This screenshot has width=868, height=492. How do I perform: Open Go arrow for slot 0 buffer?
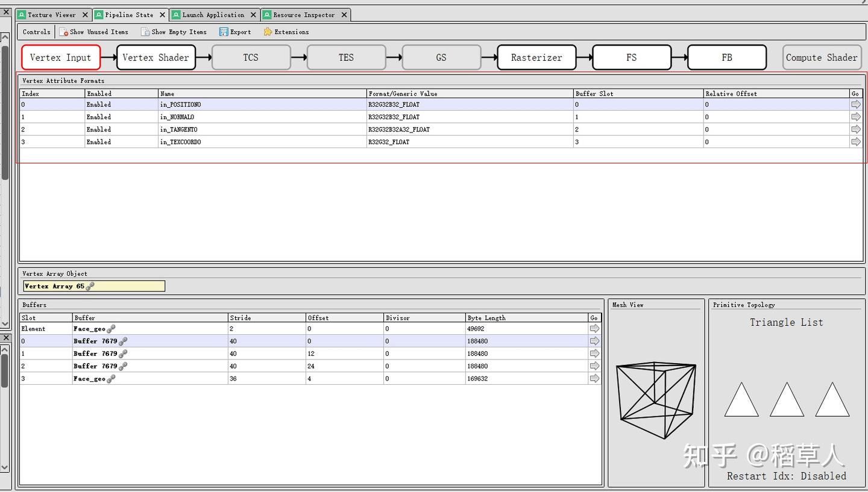[x=594, y=341]
